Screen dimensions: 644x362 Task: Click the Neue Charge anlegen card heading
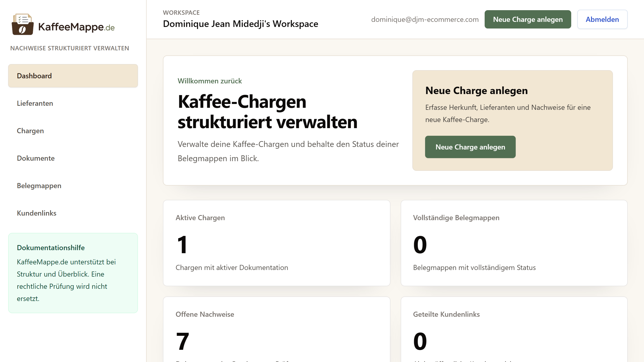pyautogui.click(x=477, y=90)
